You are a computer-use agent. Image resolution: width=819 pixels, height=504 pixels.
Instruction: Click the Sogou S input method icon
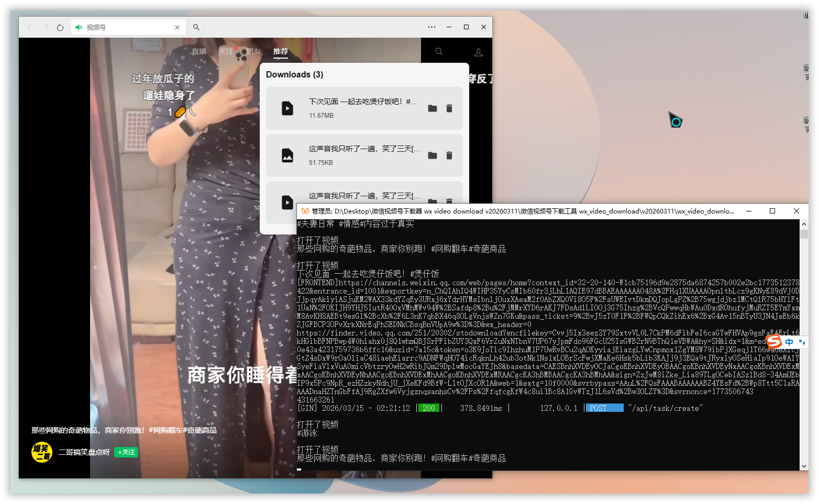(x=774, y=342)
